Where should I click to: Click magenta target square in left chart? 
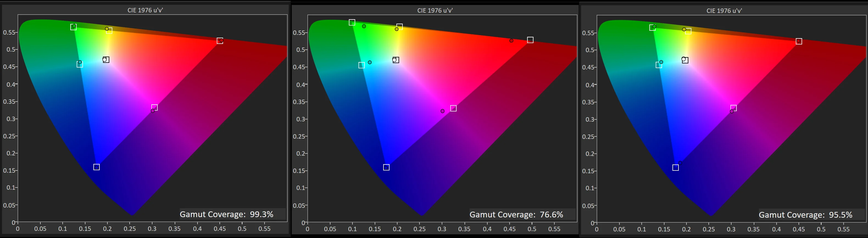[x=154, y=107]
